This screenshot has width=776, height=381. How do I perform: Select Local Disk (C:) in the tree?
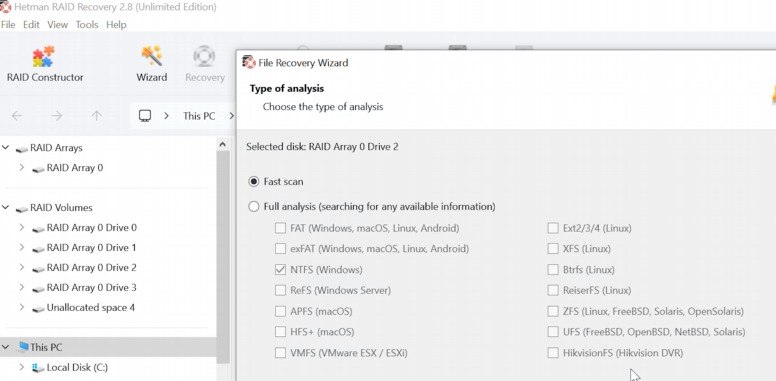tap(77, 367)
